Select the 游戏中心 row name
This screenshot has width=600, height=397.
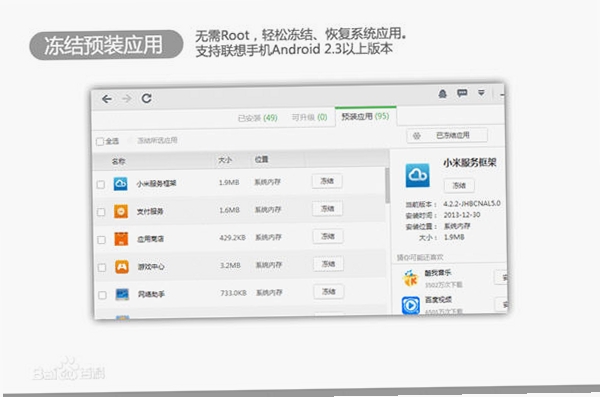[x=151, y=267]
